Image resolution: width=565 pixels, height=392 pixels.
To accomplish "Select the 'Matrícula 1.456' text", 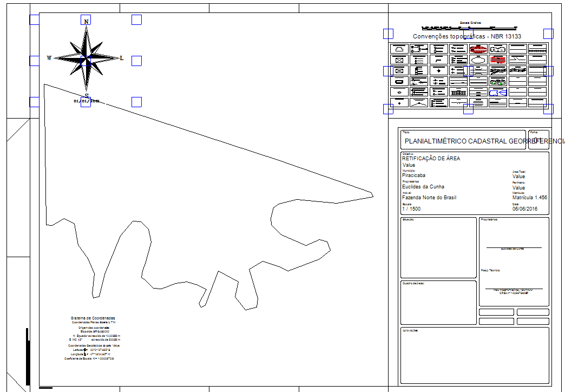I will pyautogui.click(x=529, y=198).
